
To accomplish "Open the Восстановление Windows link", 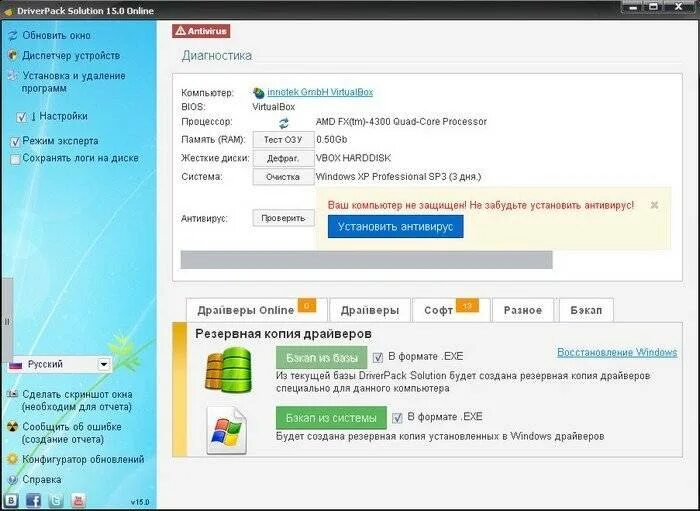I will (x=617, y=353).
